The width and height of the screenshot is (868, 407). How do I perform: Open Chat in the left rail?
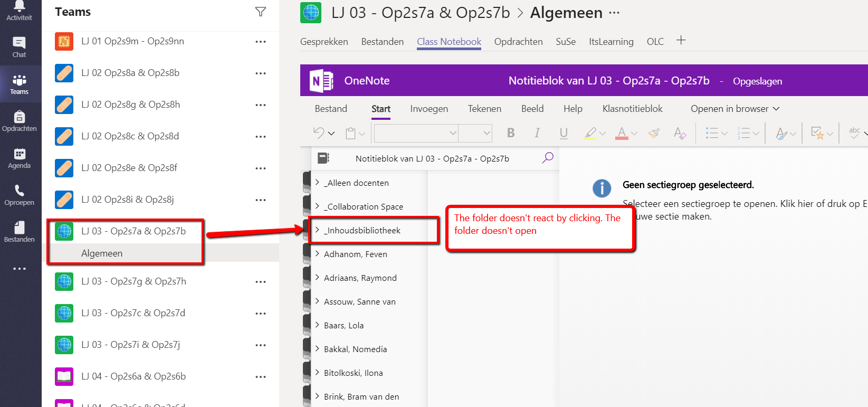coord(20,47)
